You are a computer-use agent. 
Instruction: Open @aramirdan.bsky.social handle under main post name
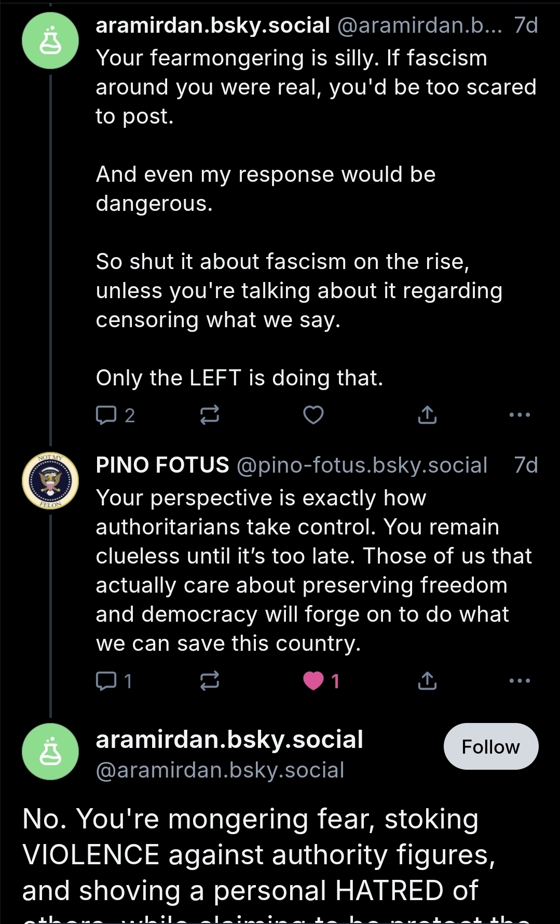click(x=220, y=770)
